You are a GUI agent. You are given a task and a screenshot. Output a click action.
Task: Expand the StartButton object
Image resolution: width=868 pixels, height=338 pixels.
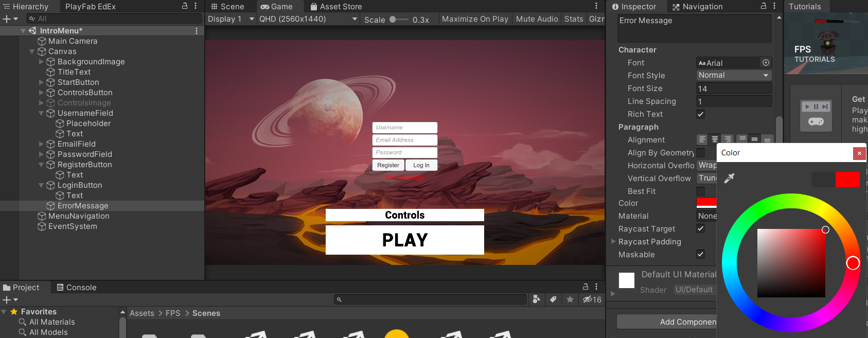pyautogui.click(x=41, y=82)
